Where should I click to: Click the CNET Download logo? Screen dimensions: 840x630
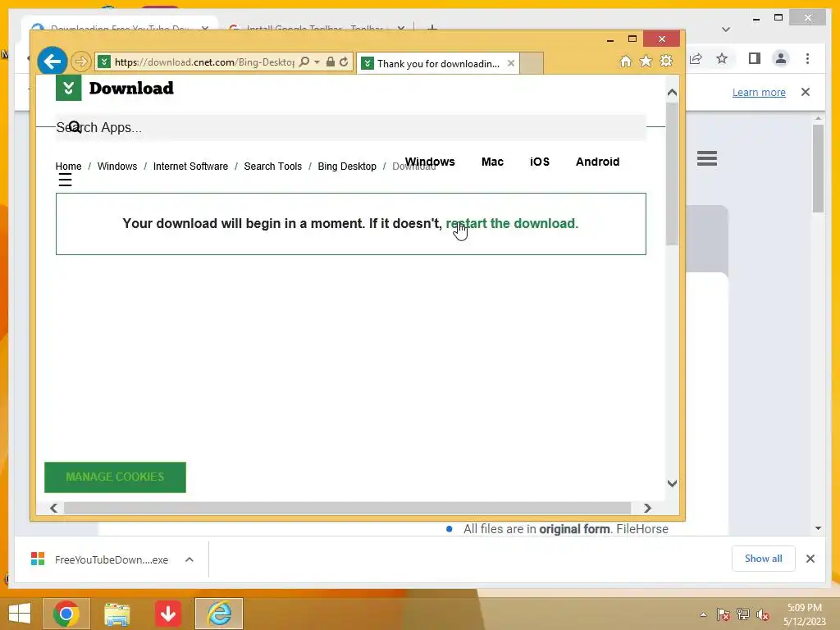pyautogui.click(x=115, y=88)
